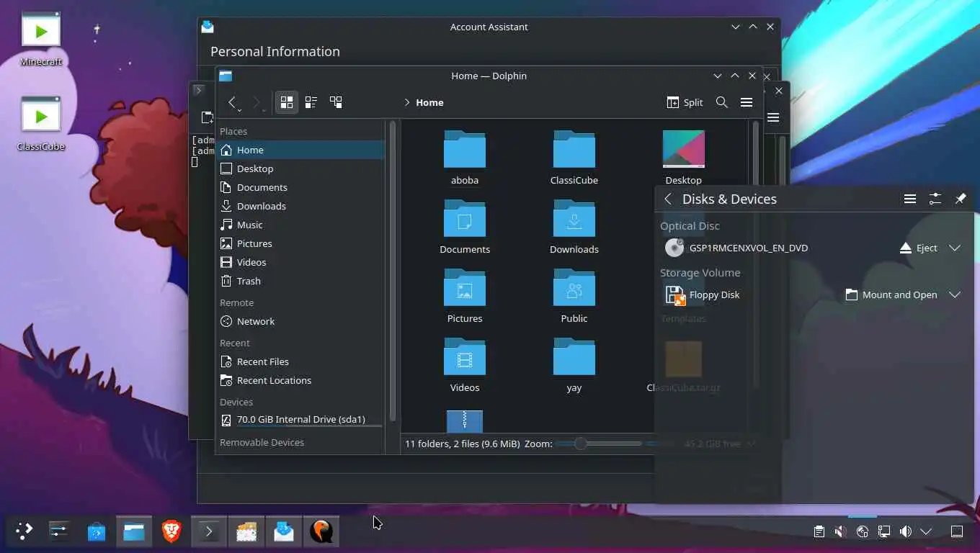The width and height of the screenshot is (980, 553).
Task: Browse Network under Remote
Action: (301, 321)
